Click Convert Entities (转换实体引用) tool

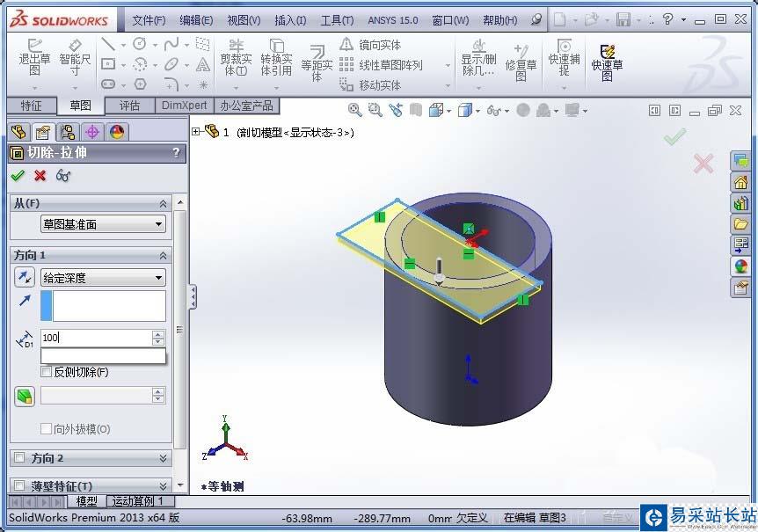pyautogui.click(x=276, y=58)
